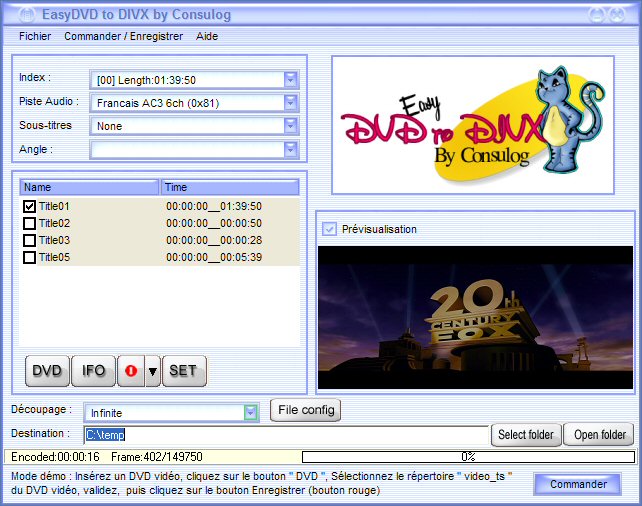Viewport: 642px width, 506px height.
Task: Expand the Index dropdown
Action: (x=290, y=79)
